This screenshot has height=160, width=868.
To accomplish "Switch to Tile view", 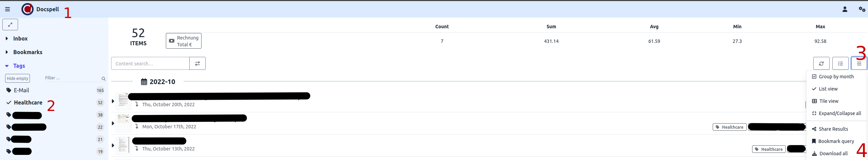I will click(x=829, y=101).
